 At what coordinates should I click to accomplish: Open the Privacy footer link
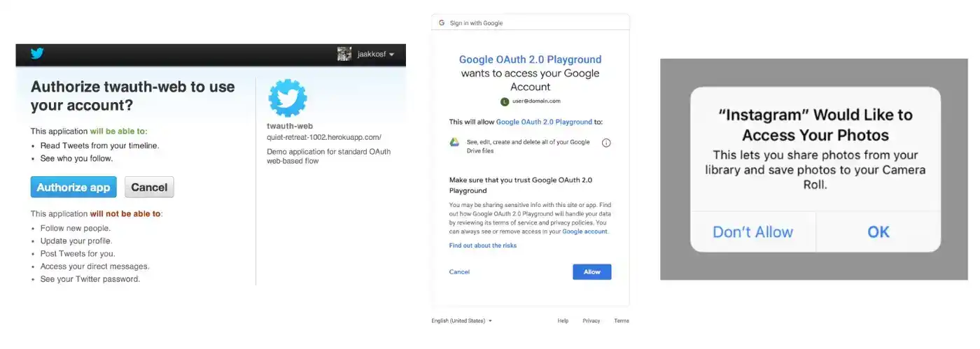click(x=591, y=321)
